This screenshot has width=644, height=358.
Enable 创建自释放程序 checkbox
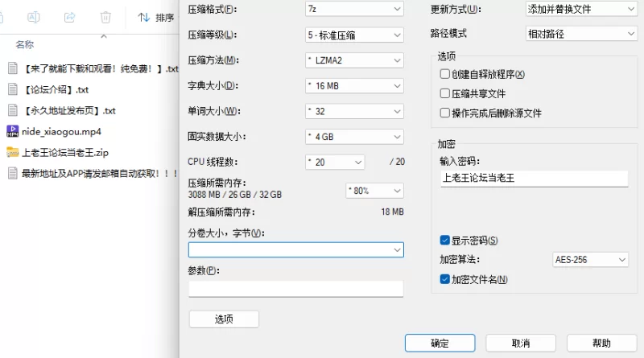445,74
